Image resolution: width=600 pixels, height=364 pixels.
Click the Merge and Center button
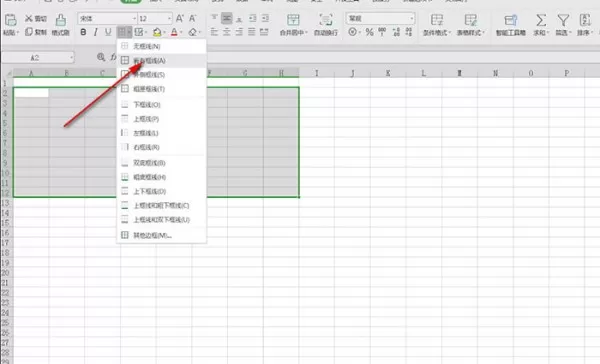(293, 25)
